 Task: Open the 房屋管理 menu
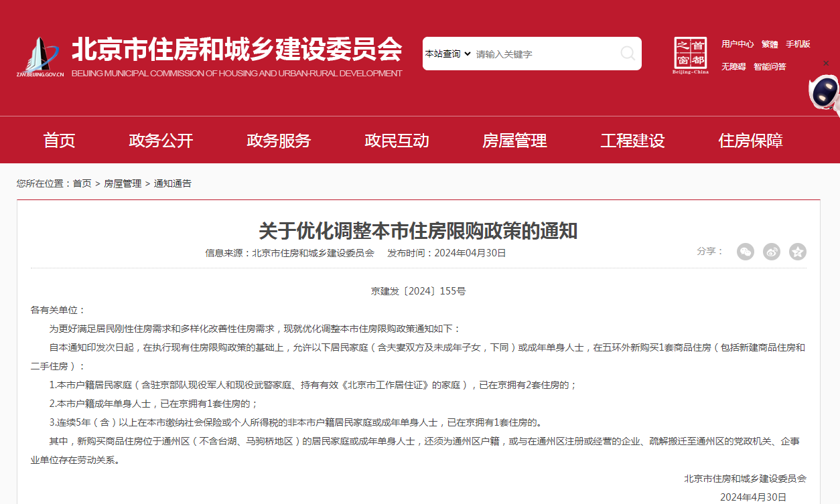tap(514, 141)
